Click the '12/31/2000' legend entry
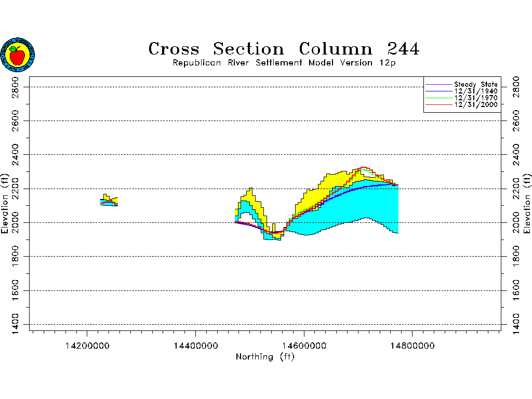532x399 pixels. (476, 104)
